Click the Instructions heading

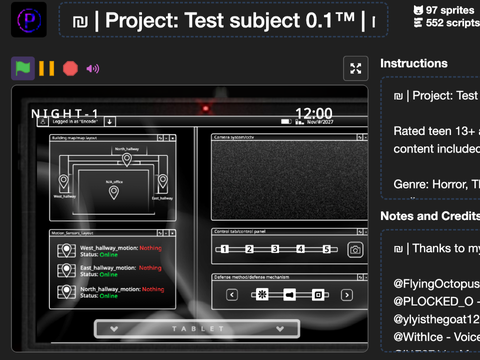(414, 63)
